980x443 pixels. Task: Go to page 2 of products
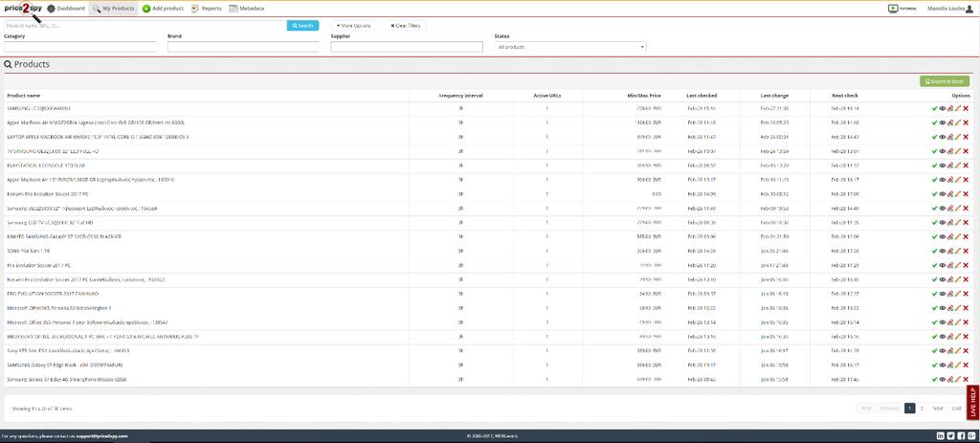coord(922,408)
